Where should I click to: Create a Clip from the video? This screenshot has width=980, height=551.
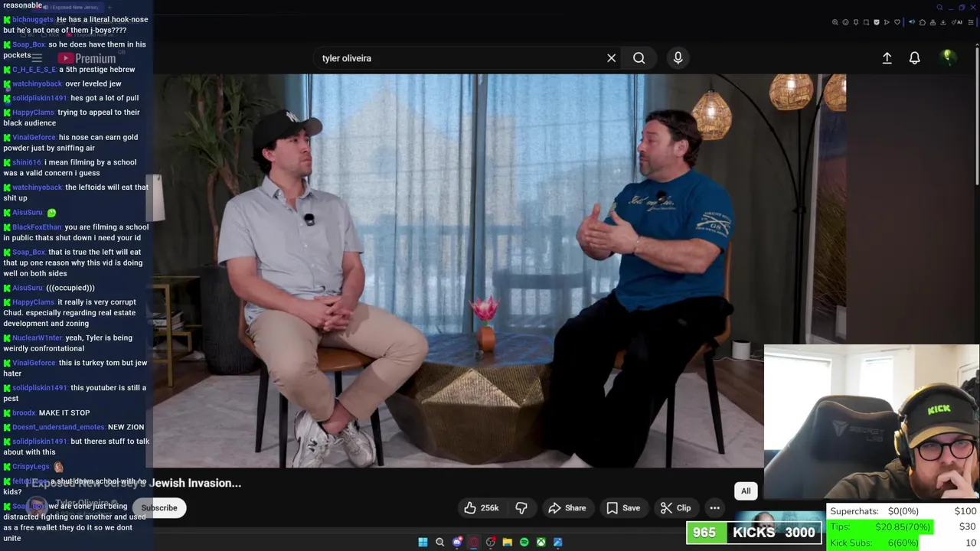(675, 508)
